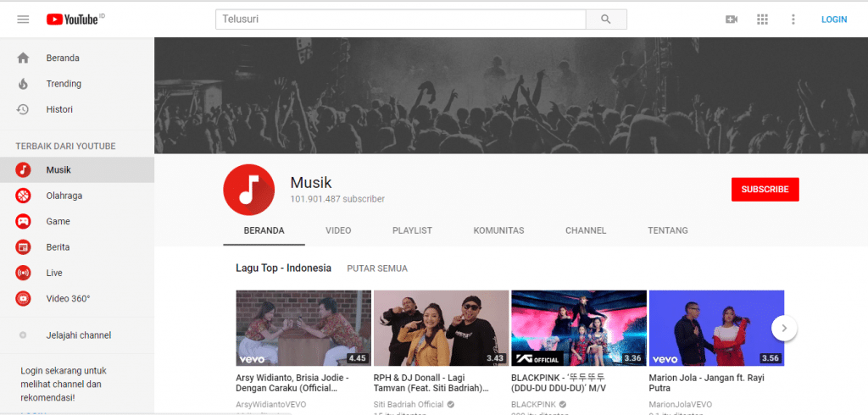This screenshot has width=868, height=415.
Task: Open RPH & DJ Donall thumbnail
Action: pos(441,328)
